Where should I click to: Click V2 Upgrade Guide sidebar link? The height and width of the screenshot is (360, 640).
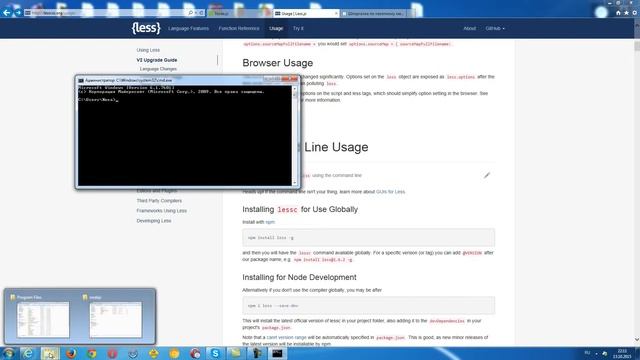pos(157,60)
